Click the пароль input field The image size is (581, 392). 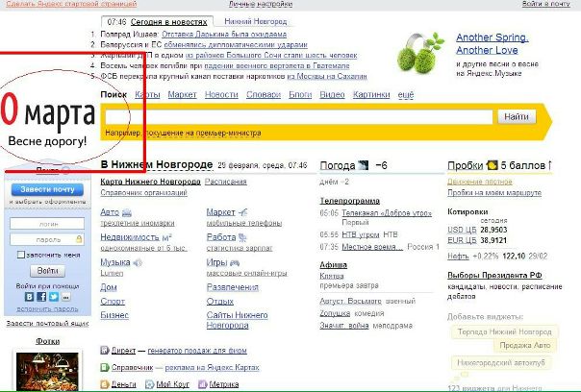coord(47,239)
